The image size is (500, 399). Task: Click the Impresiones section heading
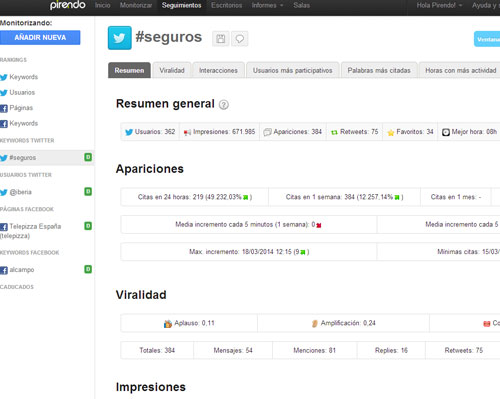pos(151,387)
